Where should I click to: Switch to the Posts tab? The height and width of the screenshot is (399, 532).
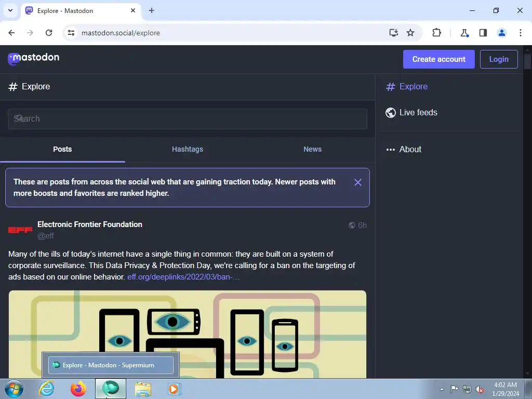point(62,149)
